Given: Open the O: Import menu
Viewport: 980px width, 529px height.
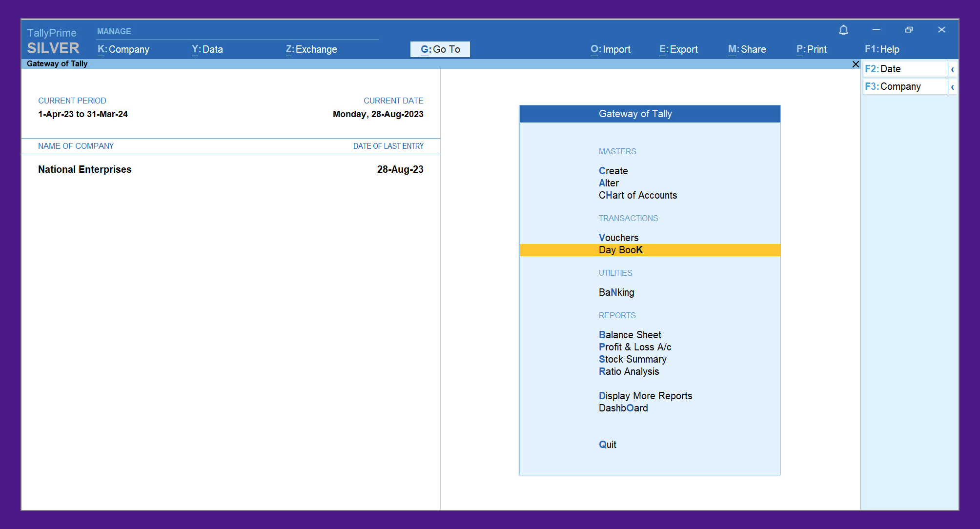Looking at the screenshot, I should click(x=610, y=49).
